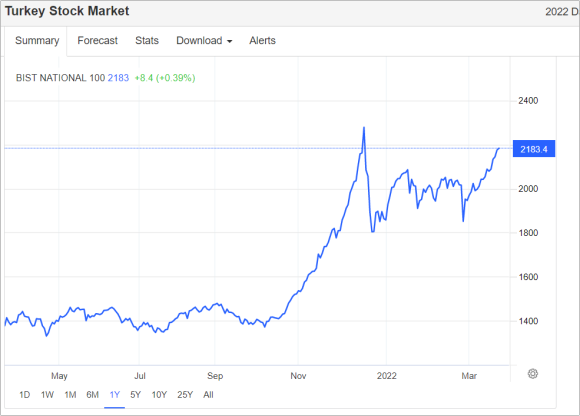Click the +8.4 (+0.39%) change value
The width and height of the screenshot is (580, 416).
pos(165,78)
